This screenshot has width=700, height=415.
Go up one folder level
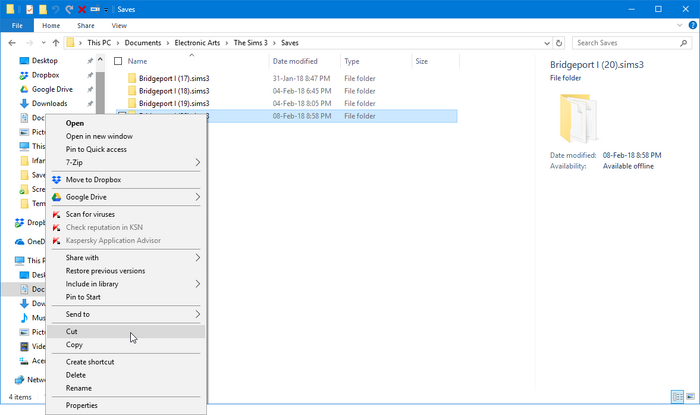pyautogui.click(x=56, y=43)
